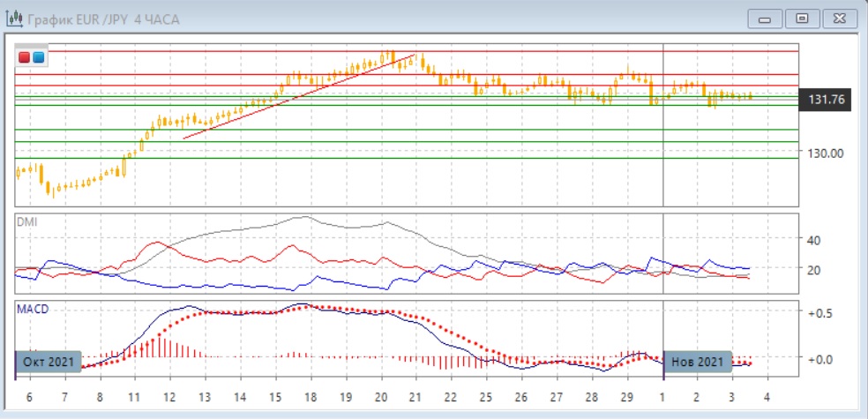
Task: Click the blue square button on chart
Action: (x=38, y=57)
